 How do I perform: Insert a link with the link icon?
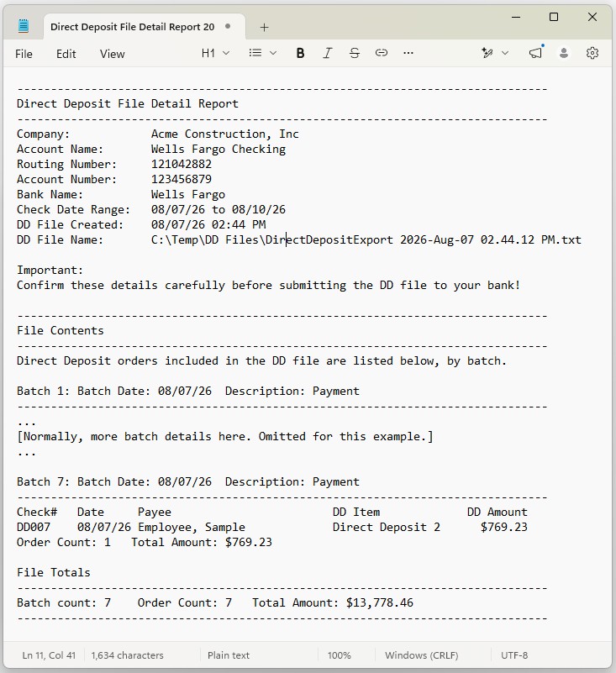click(382, 53)
